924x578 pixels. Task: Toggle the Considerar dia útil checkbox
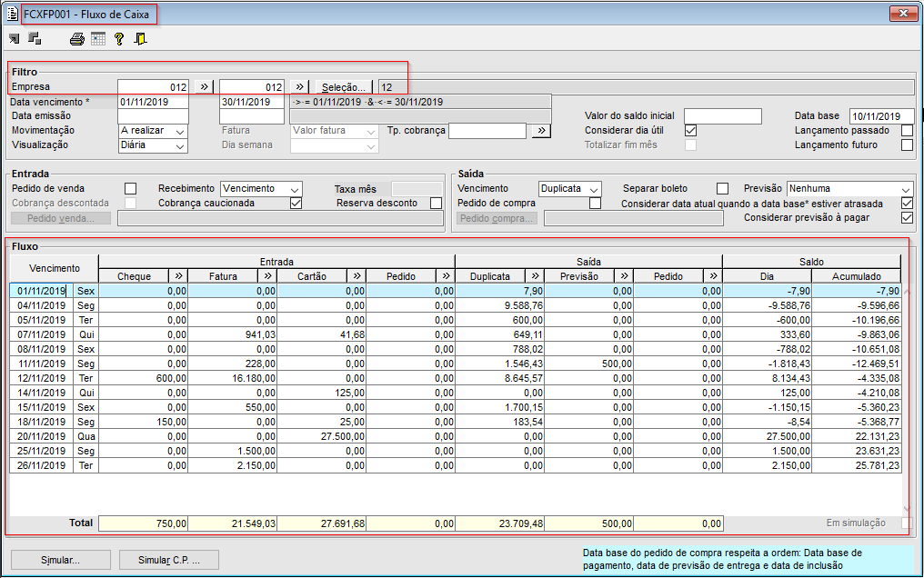coord(691,131)
